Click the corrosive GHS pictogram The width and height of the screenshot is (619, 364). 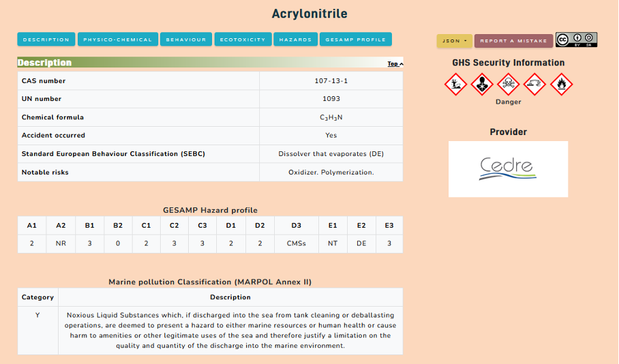[534, 84]
